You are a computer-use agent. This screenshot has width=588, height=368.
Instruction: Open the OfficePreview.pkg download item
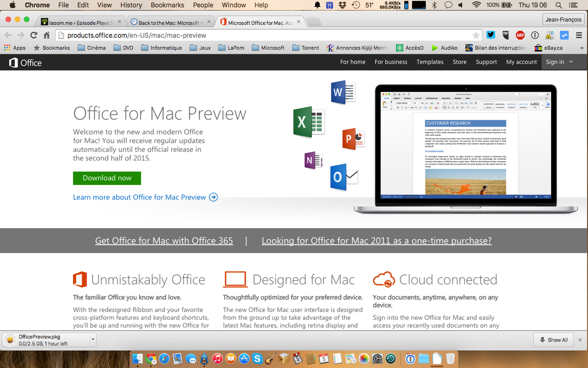click(x=46, y=340)
